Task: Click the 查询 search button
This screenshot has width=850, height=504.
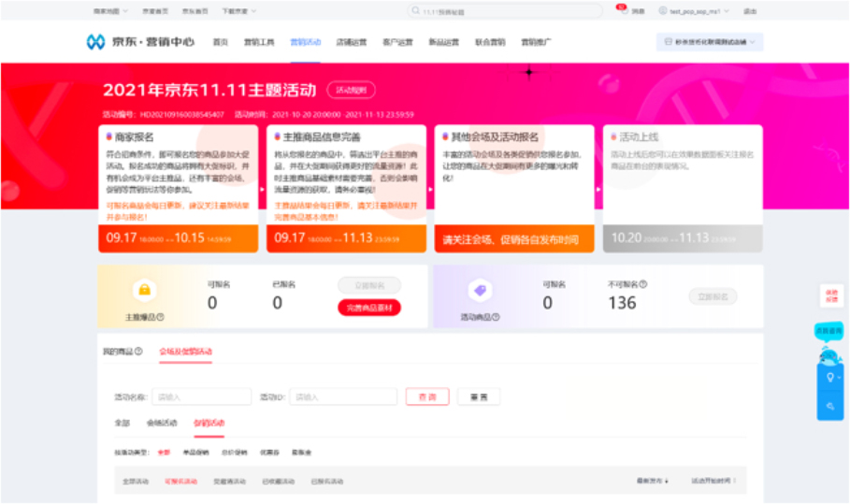Action: tap(427, 396)
